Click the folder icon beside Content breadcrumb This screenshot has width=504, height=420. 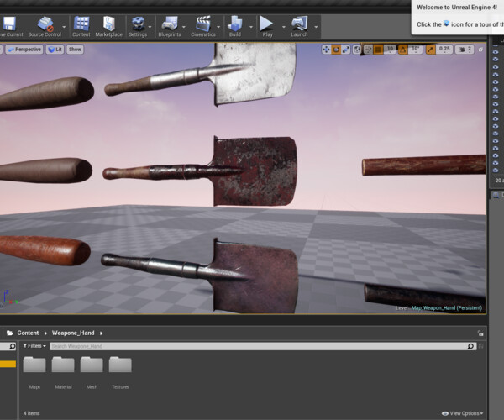pyautogui.click(x=9, y=333)
